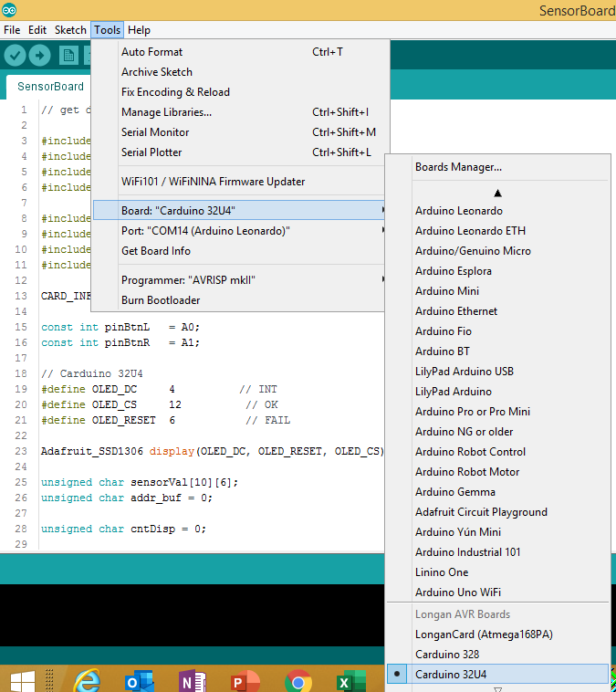Select the Carduino 32U4 board radio option
This screenshot has height=692, width=616.
497,675
